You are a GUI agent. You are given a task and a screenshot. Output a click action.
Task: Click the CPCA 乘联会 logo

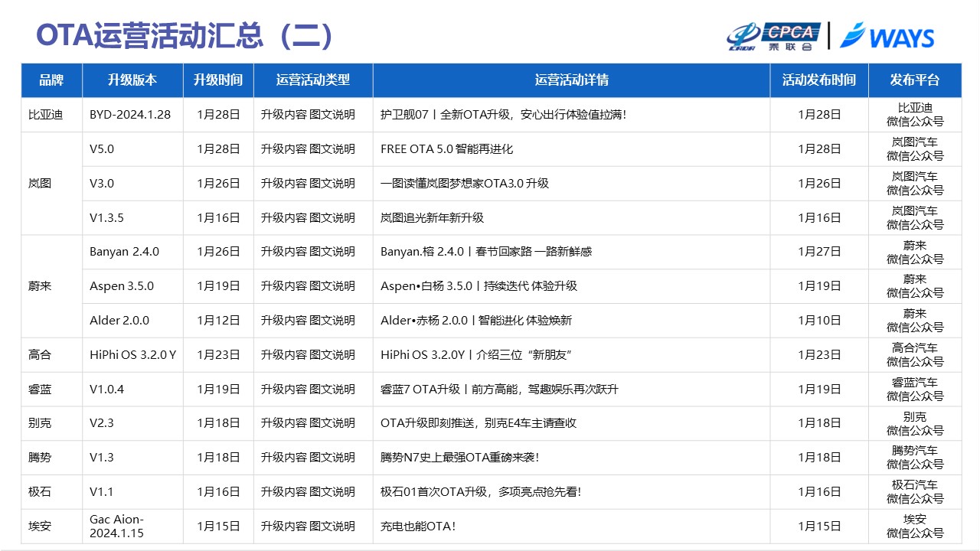tap(773, 36)
